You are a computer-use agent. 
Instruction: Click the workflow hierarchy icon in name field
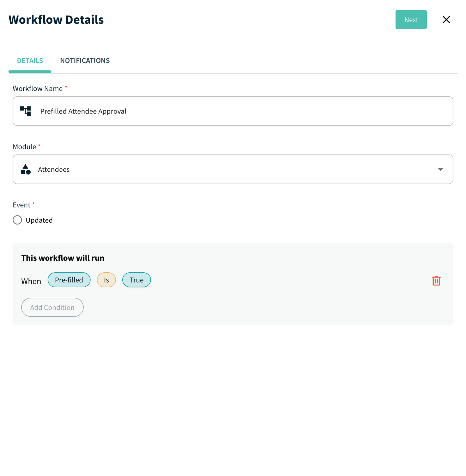click(26, 111)
